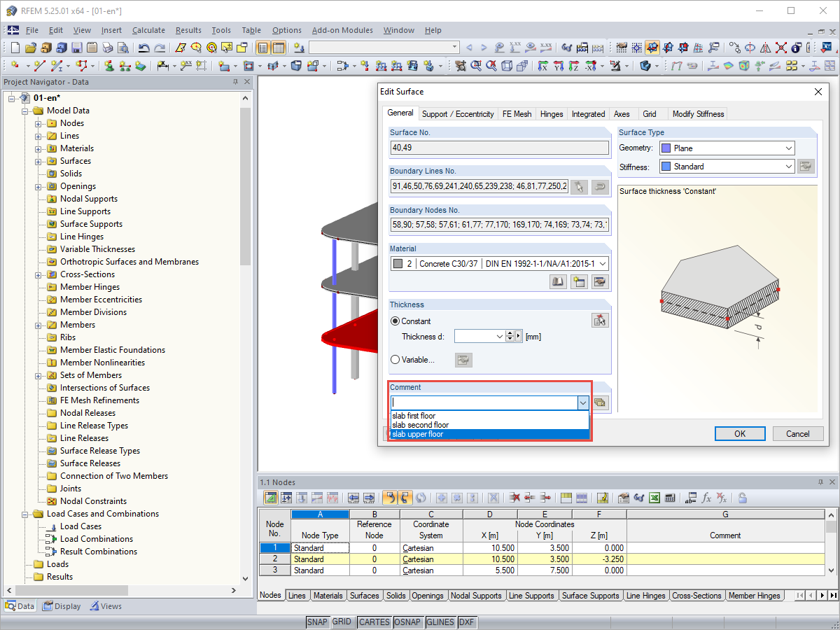The width and height of the screenshot is (840, 630).
Task: Switch to the FE Mesh tab
Action: point(517,113)
